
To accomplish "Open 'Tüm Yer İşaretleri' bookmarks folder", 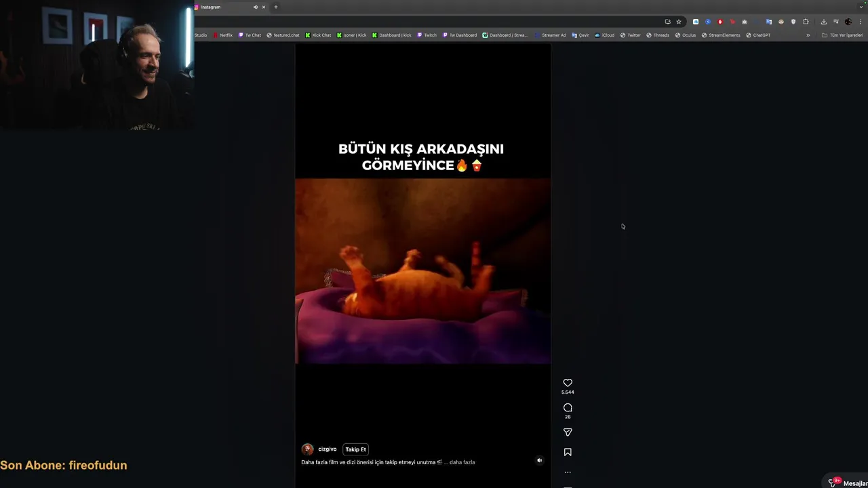I will pos(842,35).
